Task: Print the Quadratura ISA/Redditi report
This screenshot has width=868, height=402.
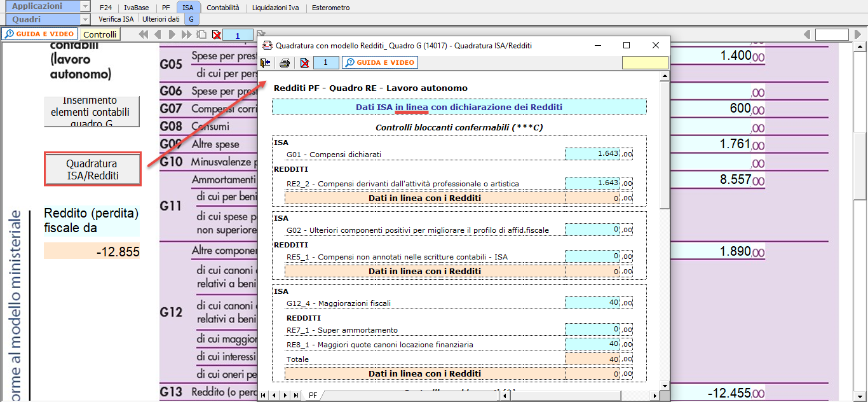Action: pyautogui.click(x=285, y=62)
